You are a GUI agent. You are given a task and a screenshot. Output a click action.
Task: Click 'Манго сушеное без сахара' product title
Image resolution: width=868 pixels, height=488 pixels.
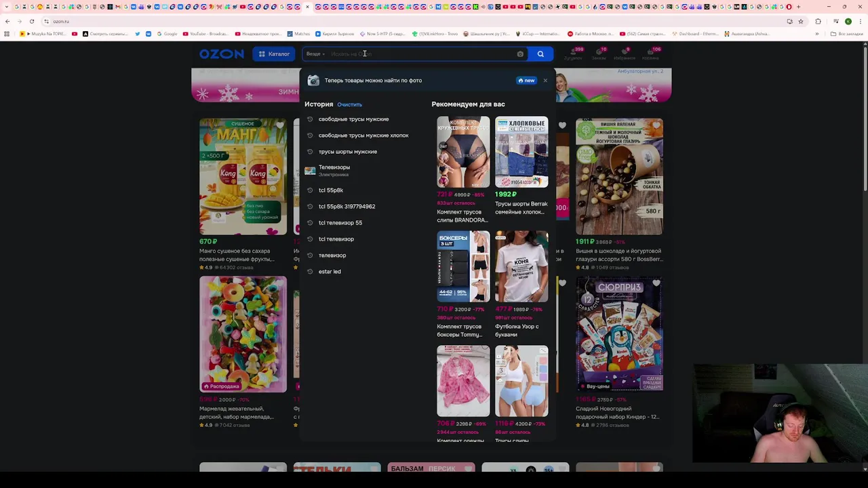click(237, 255)
